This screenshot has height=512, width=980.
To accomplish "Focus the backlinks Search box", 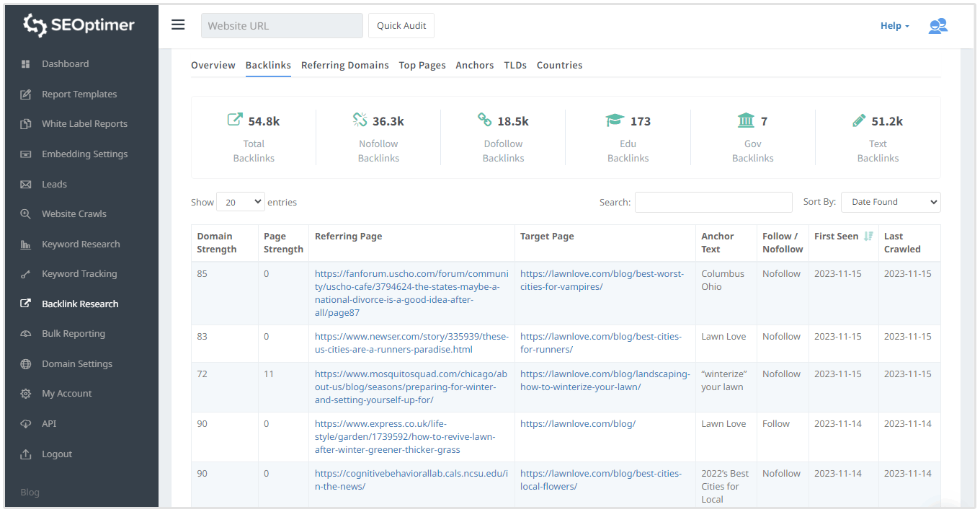I will pyautogui.click(x=713, y=203).
